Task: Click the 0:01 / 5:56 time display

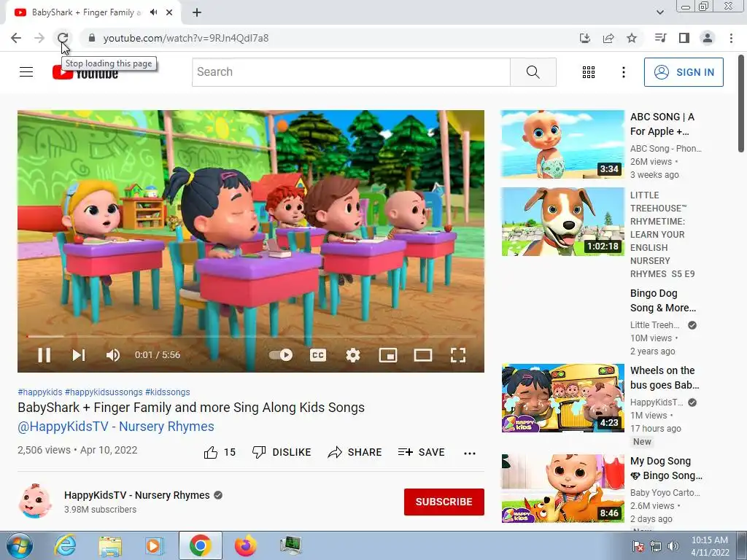Action: pos(158,355)
